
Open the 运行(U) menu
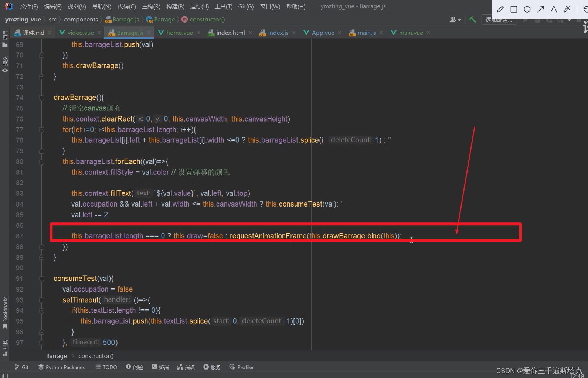[199, 6]
